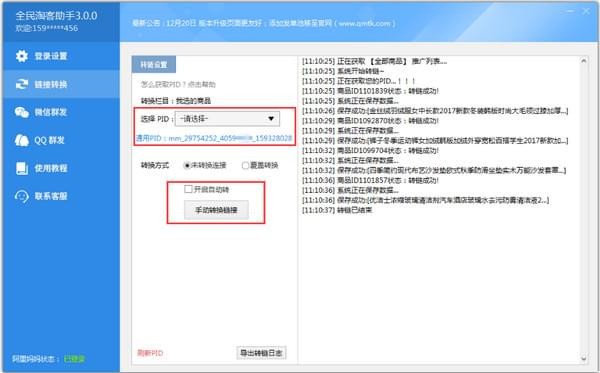Expand the 选择 PID dropdown showing -请选择-
The height and width of the screenshot is (373, 600).
(x=227, y=119)
